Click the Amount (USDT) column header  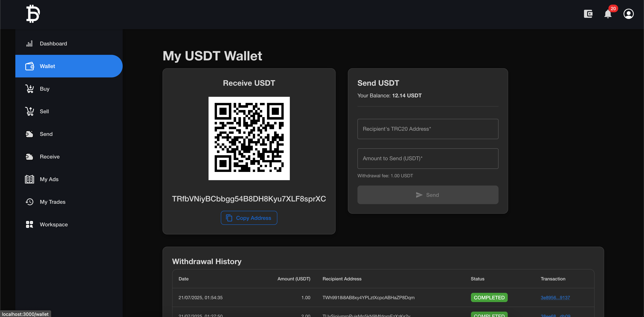click(294, 279)
